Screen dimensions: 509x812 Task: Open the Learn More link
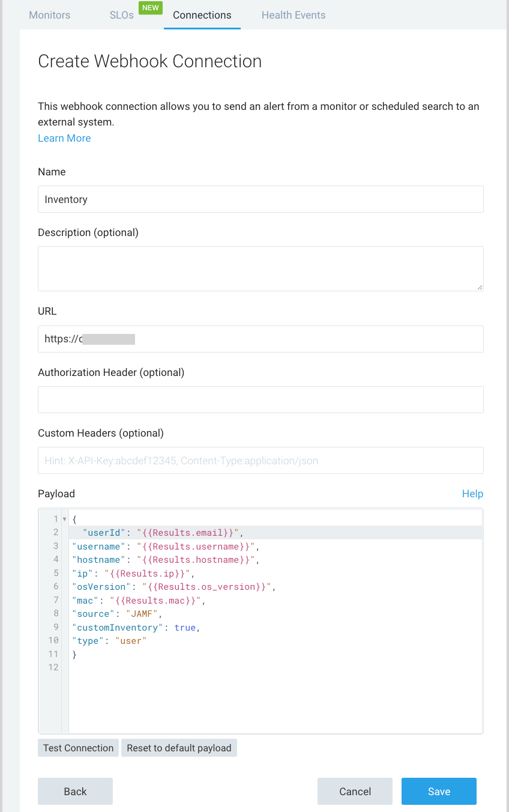point(64,138)
